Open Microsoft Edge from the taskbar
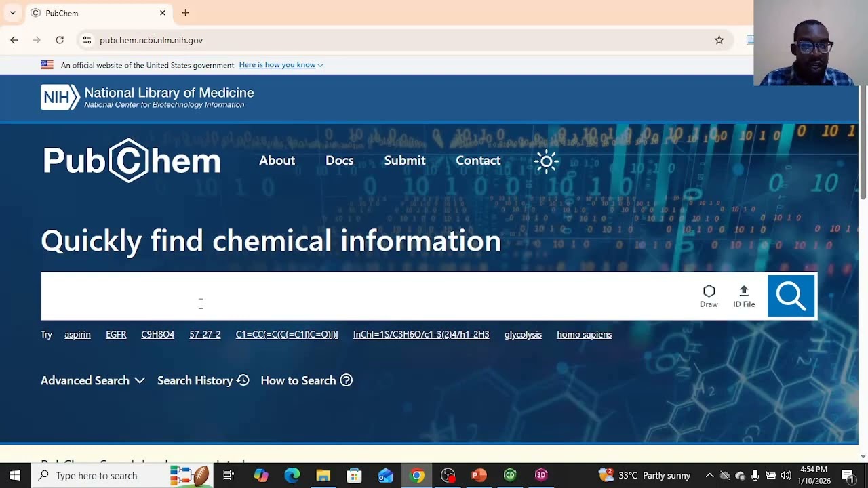 tap(292, 476)
